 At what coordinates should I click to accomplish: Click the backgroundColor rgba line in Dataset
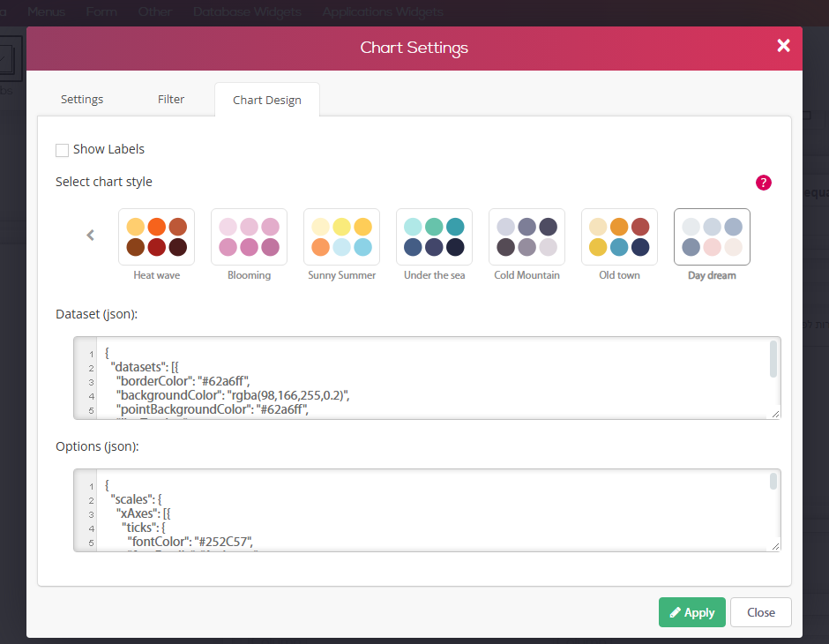coord(233,395)
